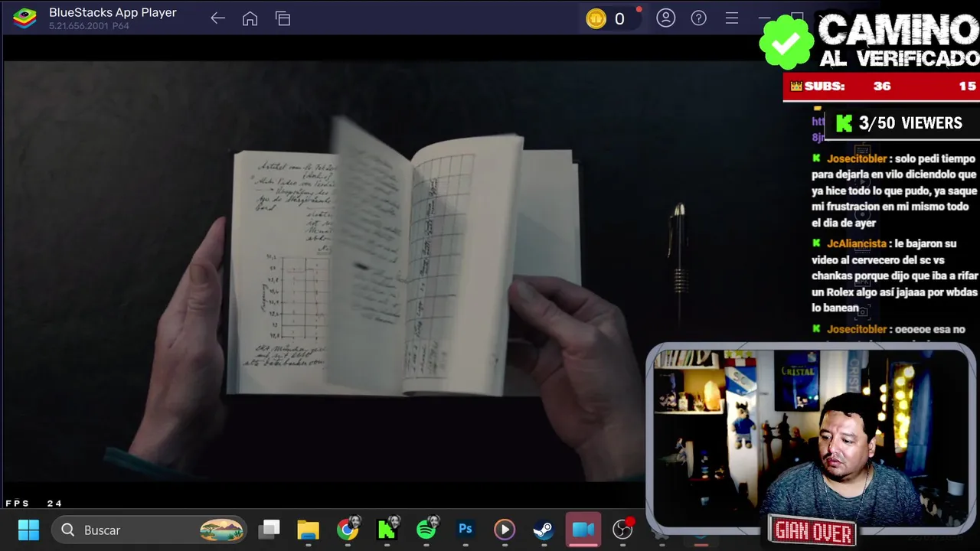Open the Windows Start menu

point(28,530)
